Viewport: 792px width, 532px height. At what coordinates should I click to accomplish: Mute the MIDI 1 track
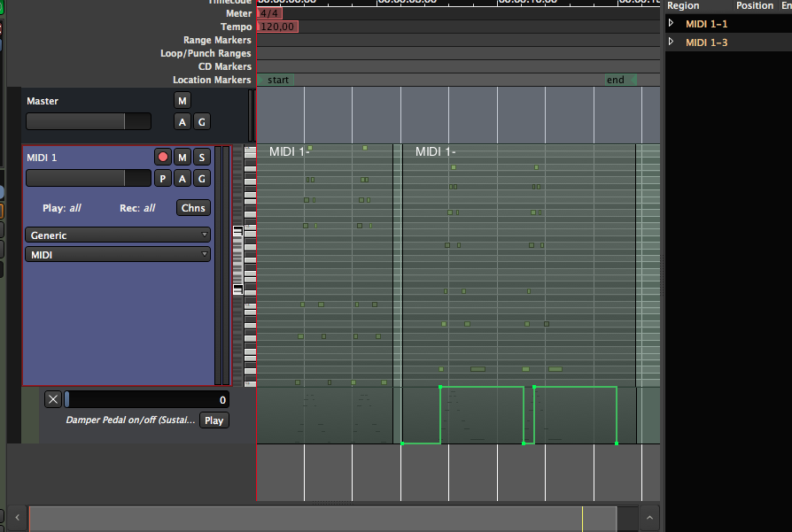tap(182, 158)
